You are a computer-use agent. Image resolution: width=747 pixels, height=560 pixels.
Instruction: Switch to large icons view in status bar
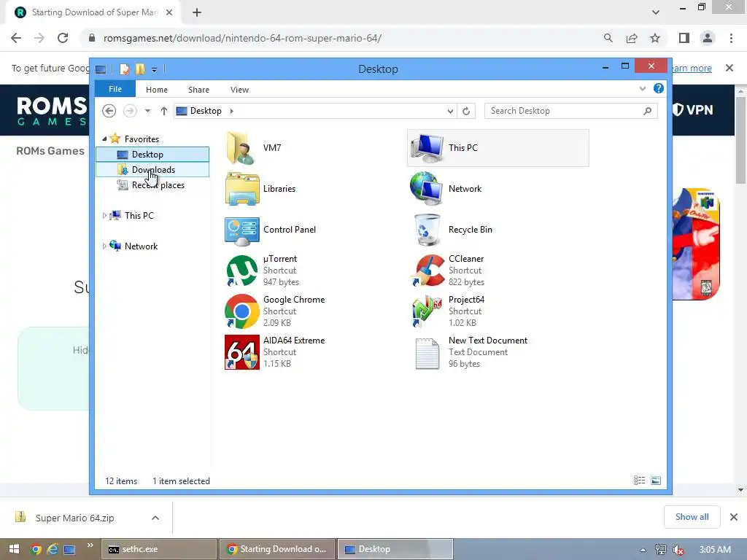656,481
